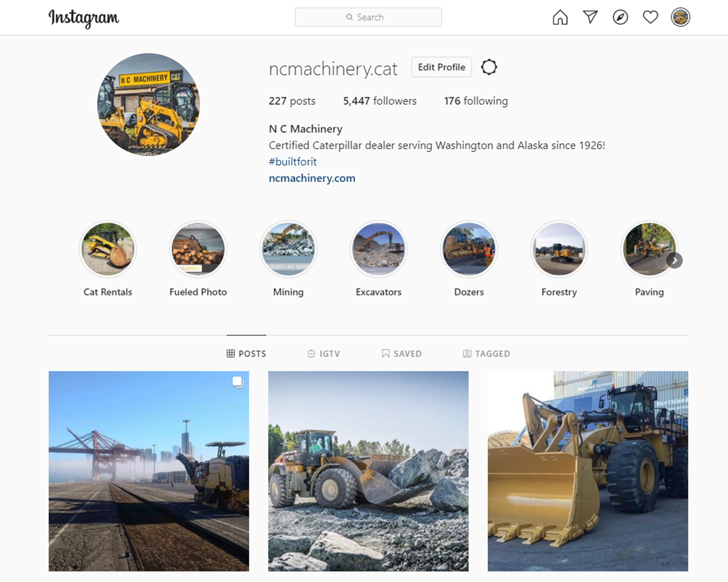
Task: Click the ncmachinery.cat username
Action: coord(333,69)
